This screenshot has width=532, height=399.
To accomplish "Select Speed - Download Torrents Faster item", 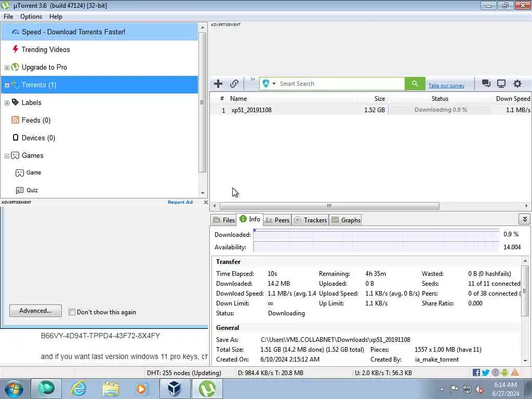I will pos(99,32).
